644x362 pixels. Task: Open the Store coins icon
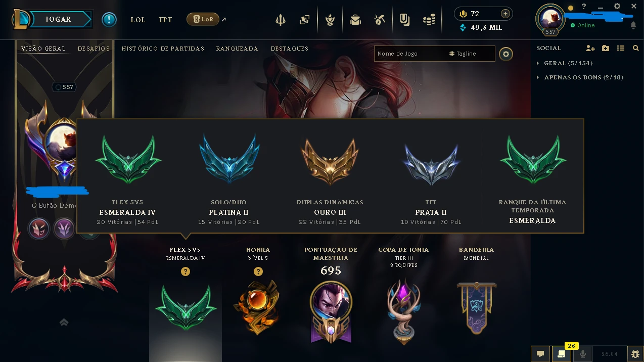tap(429, 20)
